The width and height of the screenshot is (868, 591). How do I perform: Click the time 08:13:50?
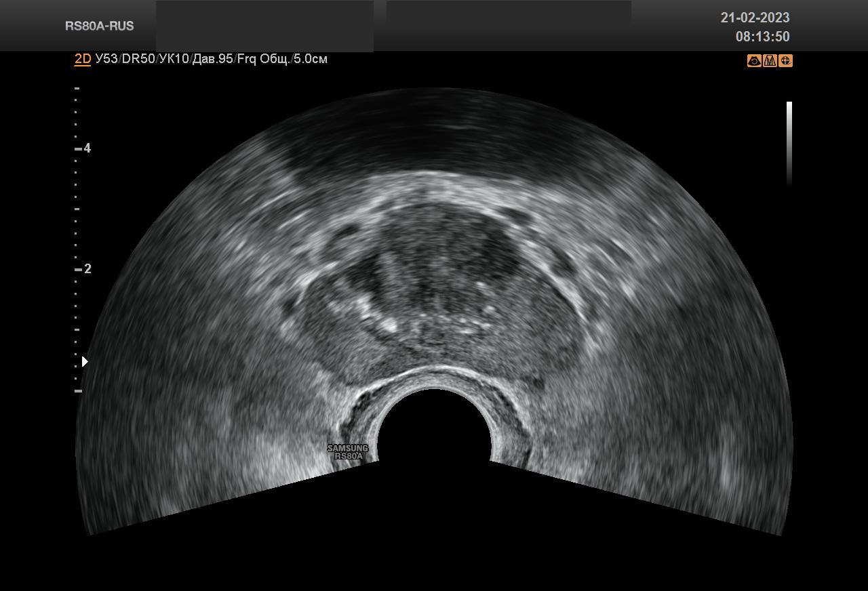[x=762, y=37]
